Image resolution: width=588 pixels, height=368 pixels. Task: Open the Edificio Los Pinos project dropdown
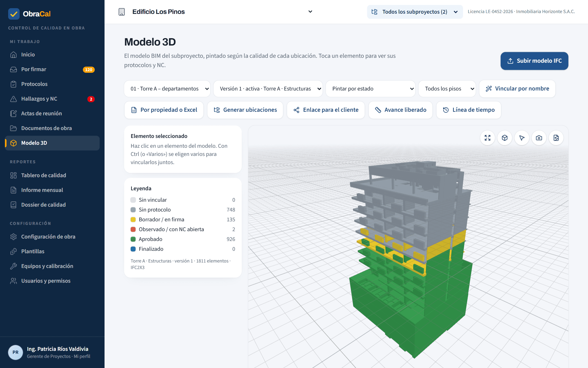click(216, 12)
